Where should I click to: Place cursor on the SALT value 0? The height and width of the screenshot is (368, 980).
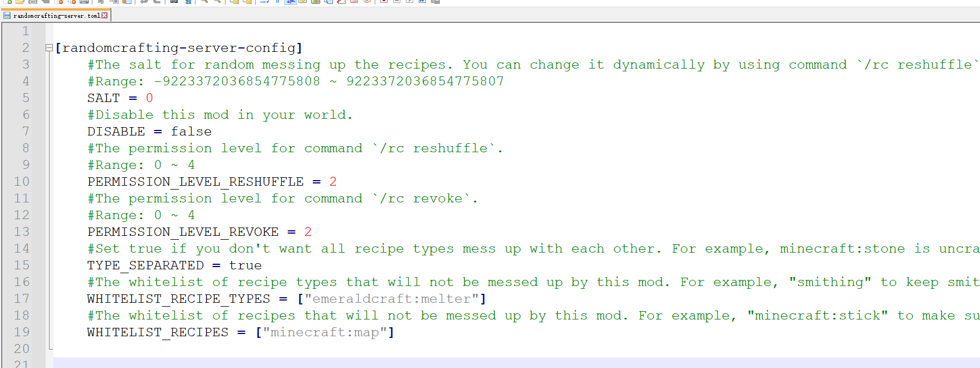[x=149, y=98]
